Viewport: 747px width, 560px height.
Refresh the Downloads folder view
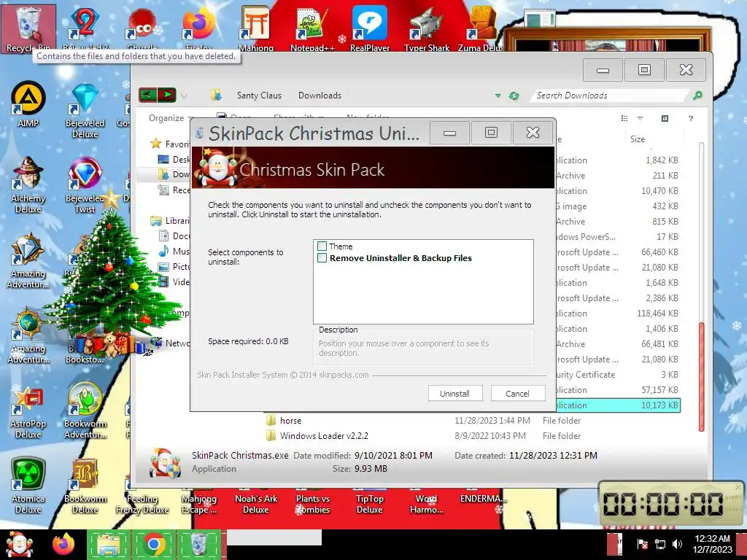click(x=514, y=96)
